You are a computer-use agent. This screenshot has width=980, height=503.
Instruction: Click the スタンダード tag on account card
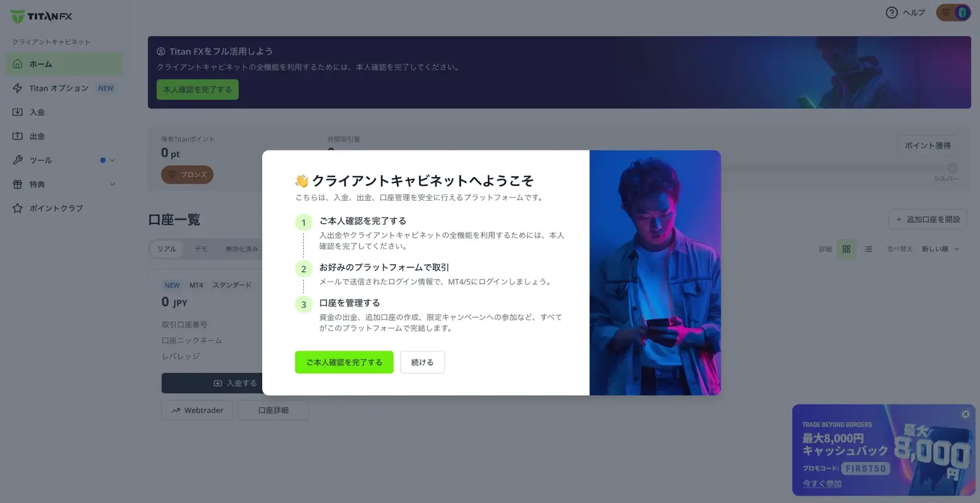point(232,285)
